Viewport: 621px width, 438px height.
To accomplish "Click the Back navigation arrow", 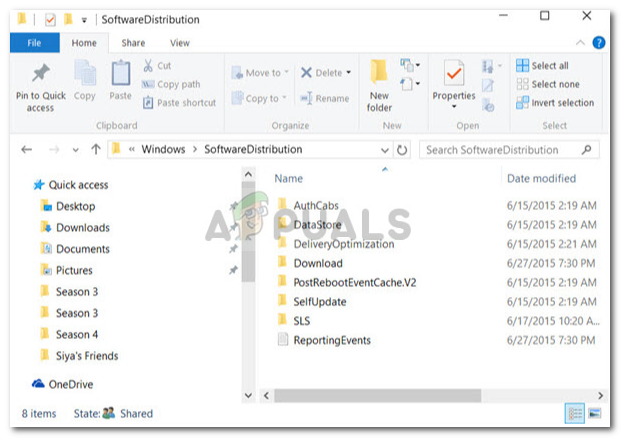I will pos(27,150).
